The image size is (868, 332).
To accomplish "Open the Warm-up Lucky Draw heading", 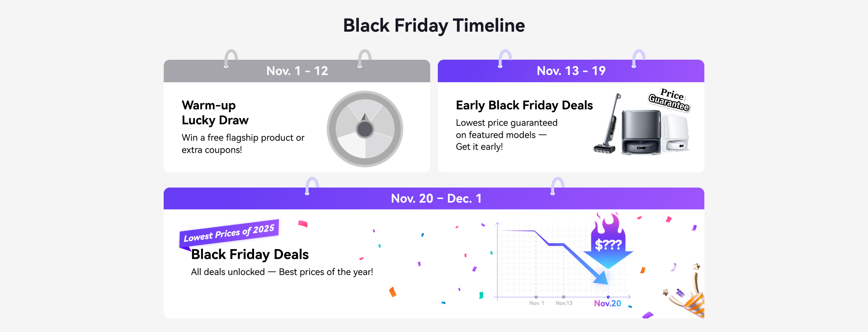I will pos(215,113).
